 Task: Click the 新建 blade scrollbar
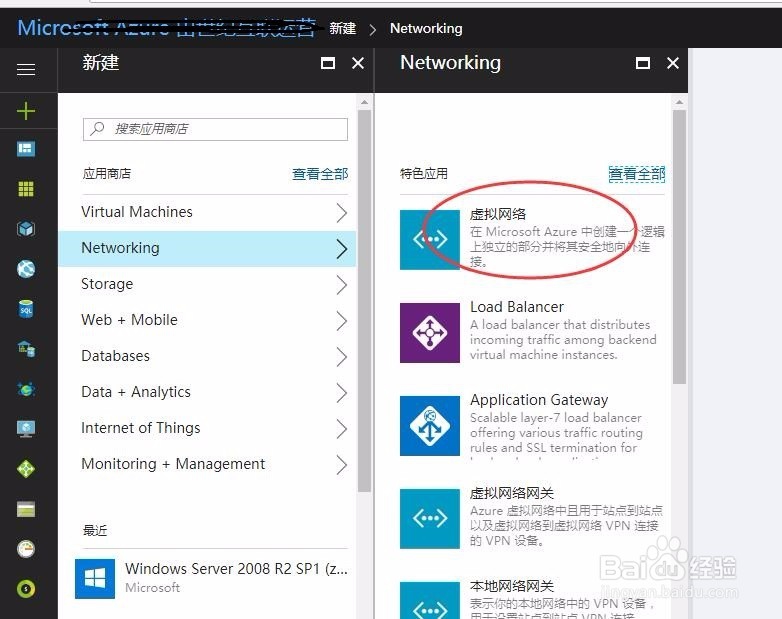[364, 301]
